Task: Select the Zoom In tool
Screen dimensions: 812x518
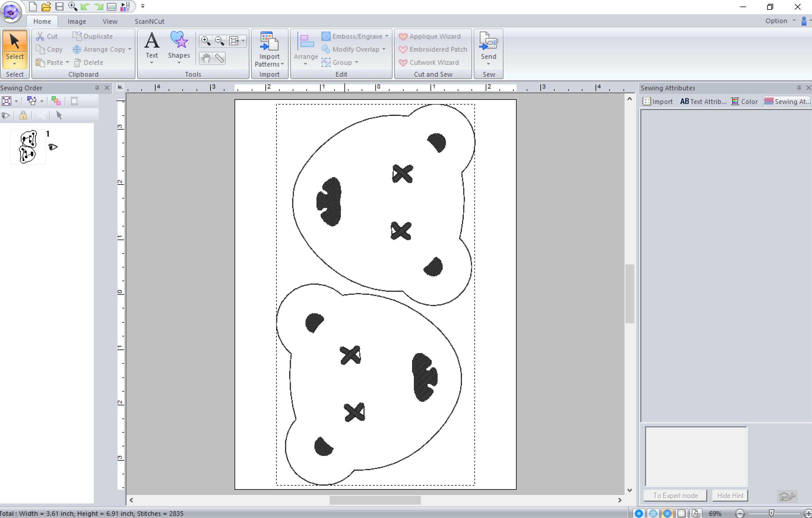Action: pos(206,40)
